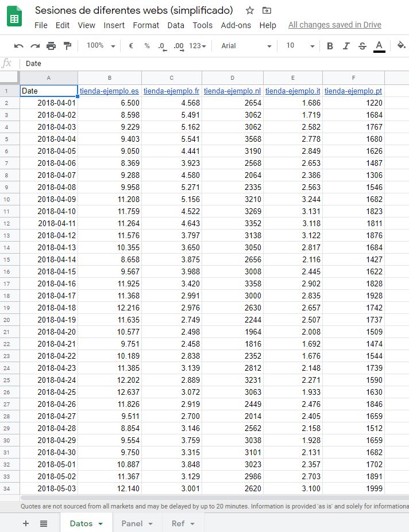This screenshot has width=409, height=532.
Task: Click the Undo arrow in the toolbar
Action: click(19, 46)
